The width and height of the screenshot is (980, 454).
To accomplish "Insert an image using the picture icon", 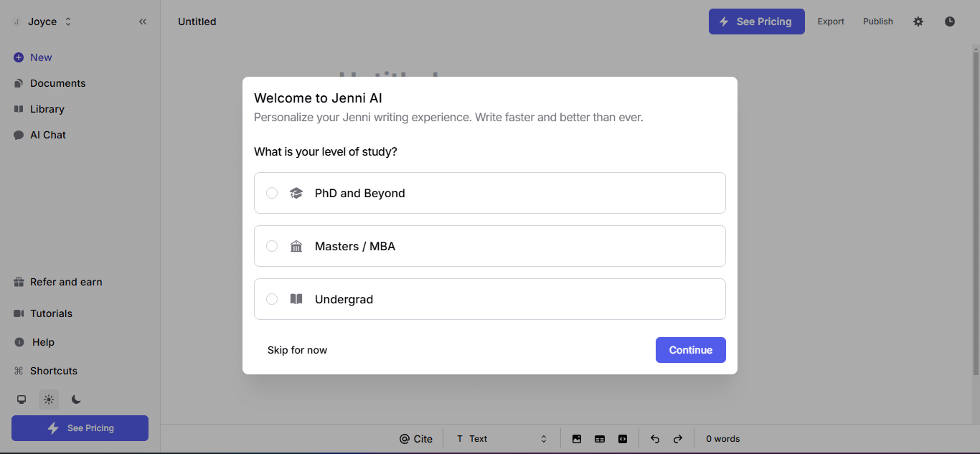I will click(577, 439).
